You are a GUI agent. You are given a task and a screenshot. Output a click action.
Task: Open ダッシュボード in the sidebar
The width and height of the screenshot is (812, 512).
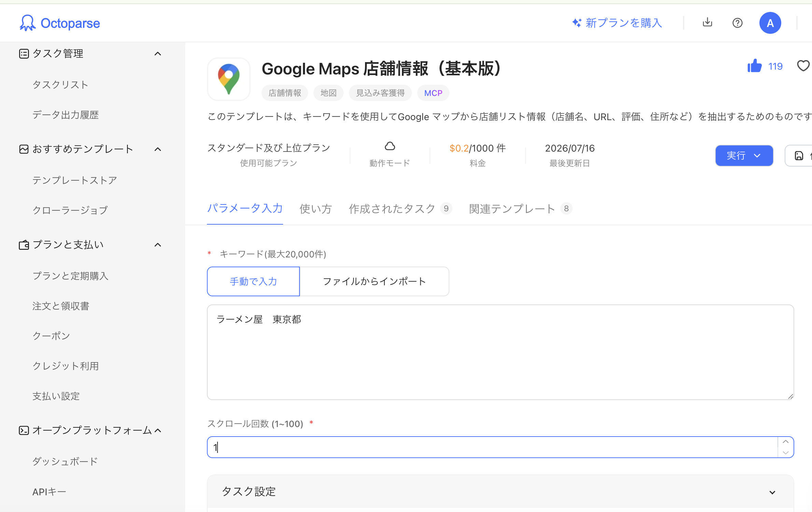[65, 461]
